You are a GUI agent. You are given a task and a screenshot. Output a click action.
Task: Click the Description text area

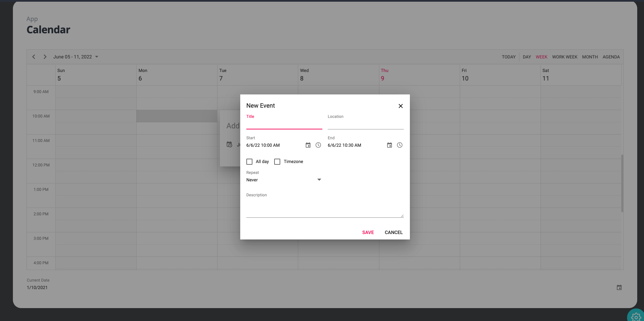coord(325,208)
